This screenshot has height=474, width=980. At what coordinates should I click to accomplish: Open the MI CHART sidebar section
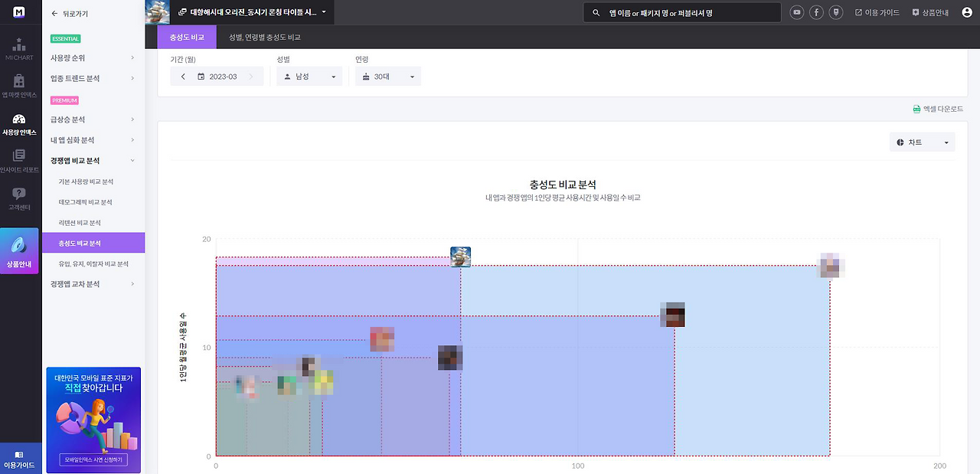pyautogui.click(x=21, y=48)
